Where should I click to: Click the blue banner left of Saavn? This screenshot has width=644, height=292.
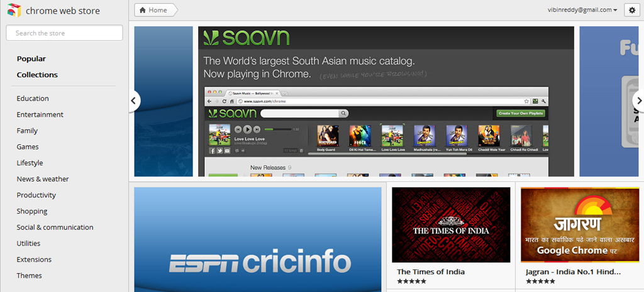click(x=164, y=101)
